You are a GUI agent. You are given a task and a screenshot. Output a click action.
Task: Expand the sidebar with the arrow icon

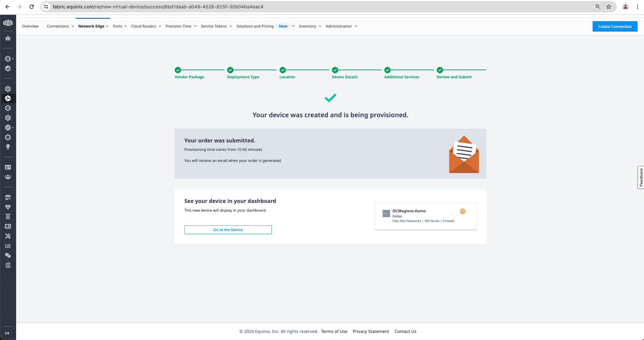point(7,333)
